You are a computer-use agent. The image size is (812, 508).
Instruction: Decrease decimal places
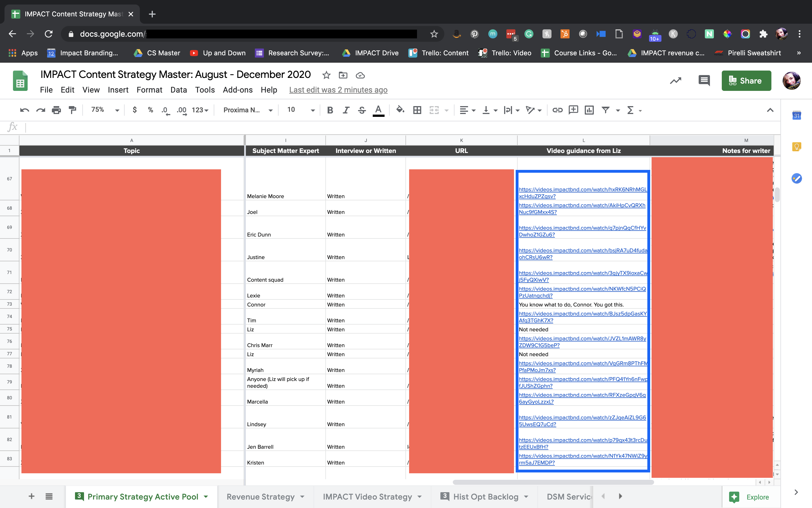coord(166,110)
